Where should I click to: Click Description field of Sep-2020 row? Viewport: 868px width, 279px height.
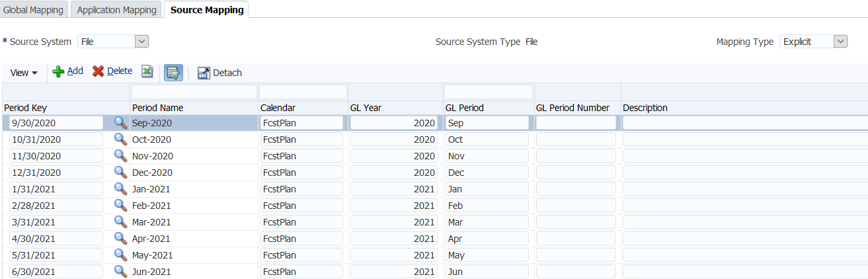coord(744,123)
